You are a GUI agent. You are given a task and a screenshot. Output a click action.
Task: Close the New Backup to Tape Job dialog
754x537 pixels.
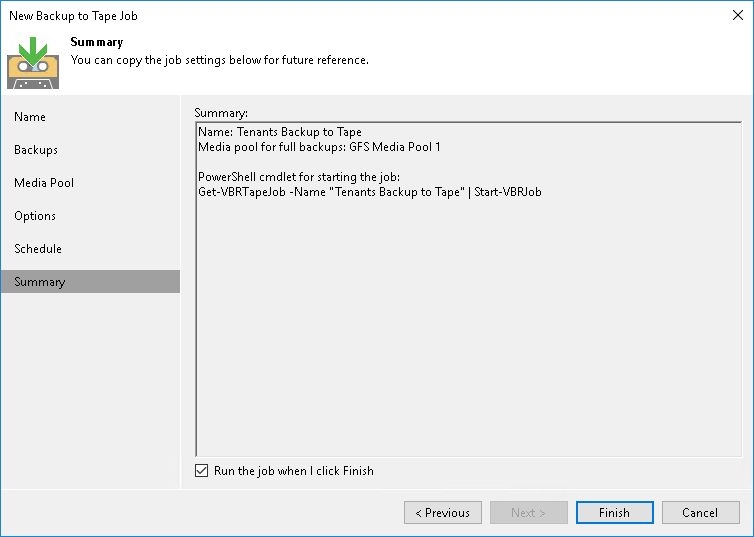pos(738,15)
